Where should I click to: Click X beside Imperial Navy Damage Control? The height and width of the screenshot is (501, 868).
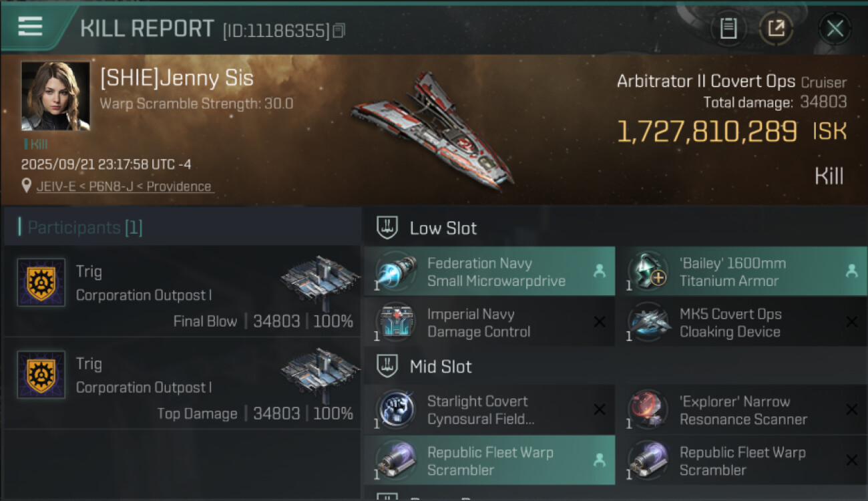pyautogui.click(x=599, y=322)
